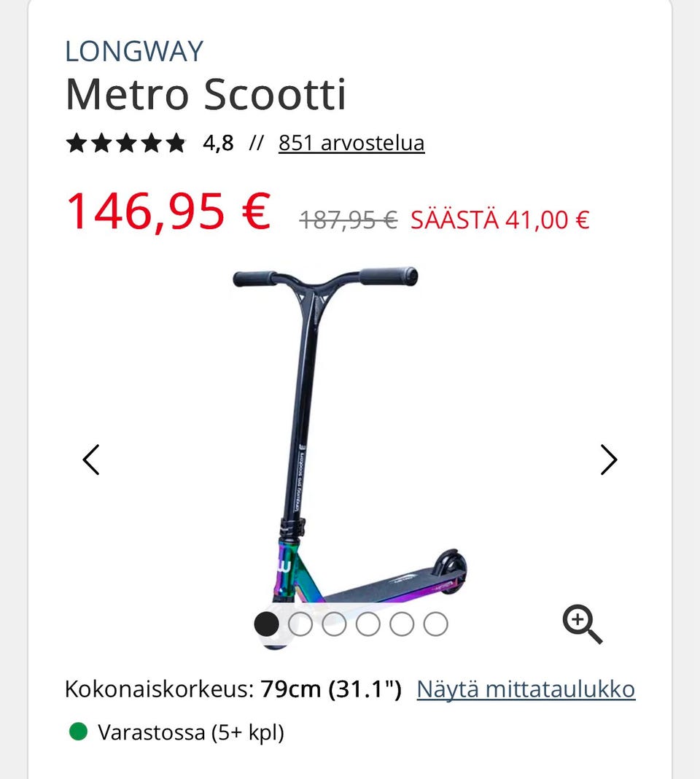This screenshot has height=779, width=700.
Task: Select third carousel dot indicator
Action: point(334,624)
